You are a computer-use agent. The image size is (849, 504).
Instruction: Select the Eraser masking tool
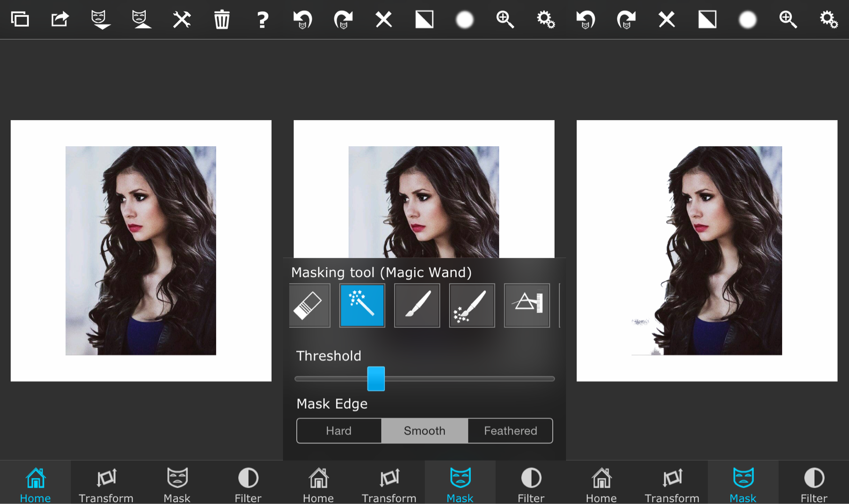309,306
